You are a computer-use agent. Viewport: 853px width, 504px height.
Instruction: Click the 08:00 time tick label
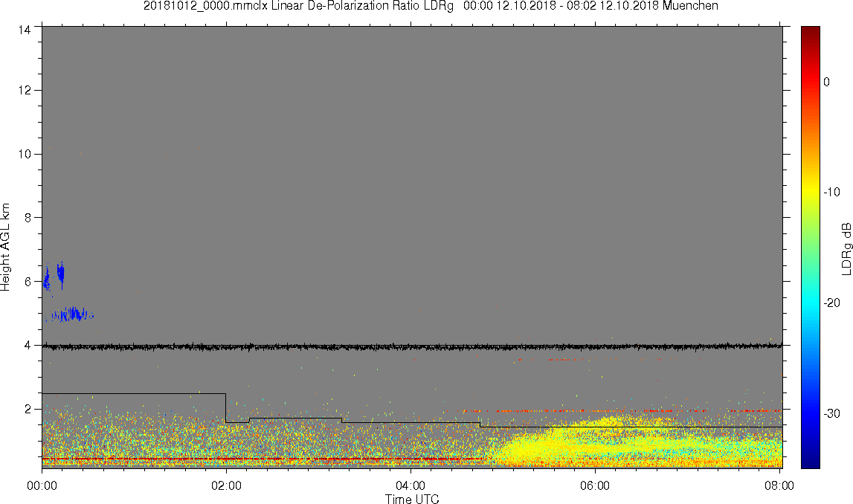tap(779, 485)
